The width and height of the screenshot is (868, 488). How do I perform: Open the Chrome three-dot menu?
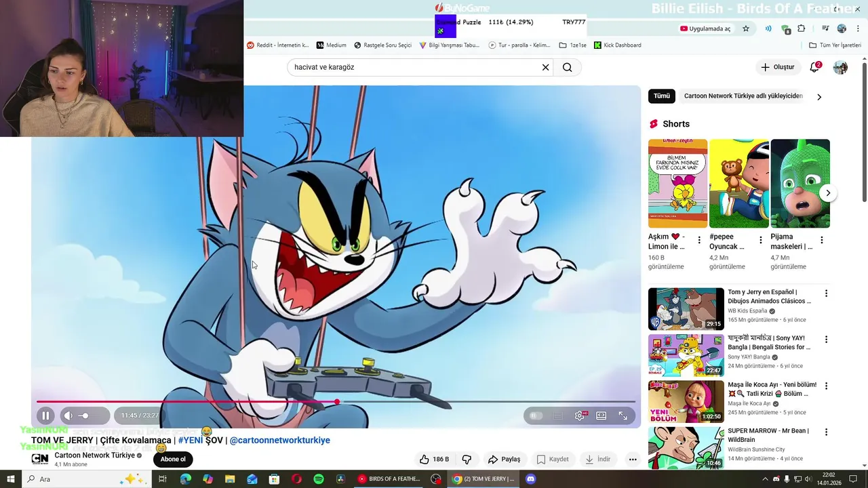coord(858,28)
